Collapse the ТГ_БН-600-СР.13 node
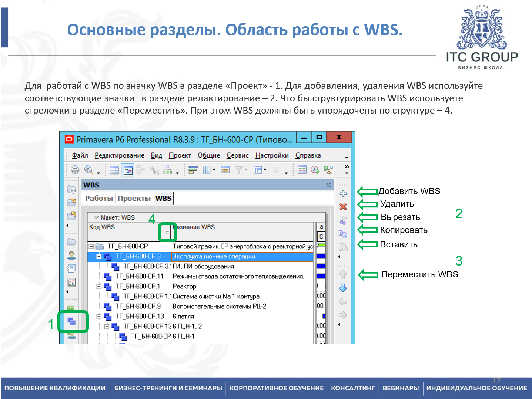This screenshot has width=532, height=399. pyautogui.click(x=99, y=317)
